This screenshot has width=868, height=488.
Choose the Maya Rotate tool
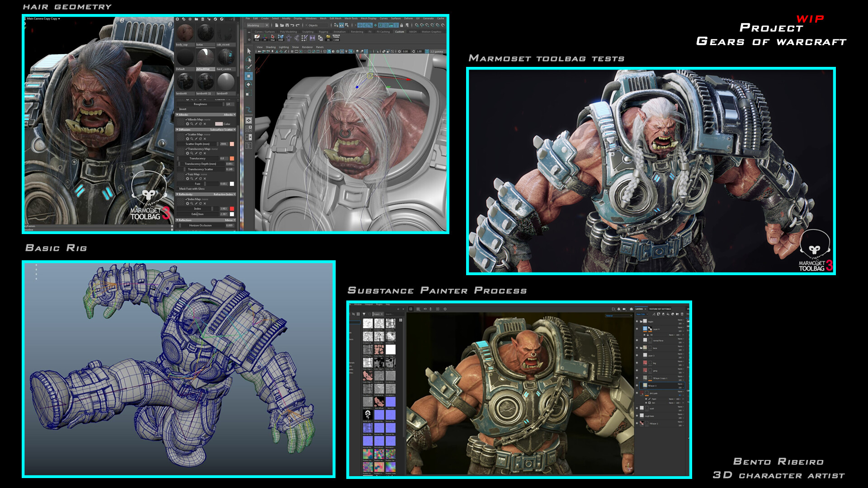(248, 84)
